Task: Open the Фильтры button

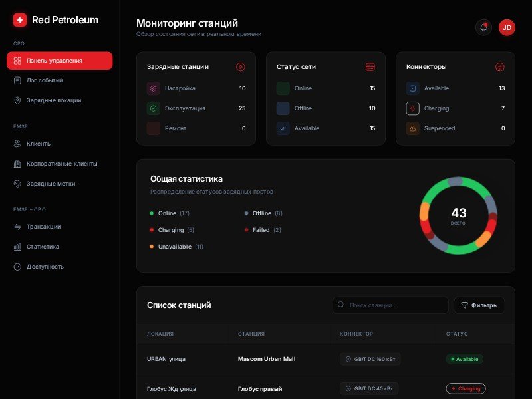Action: tap(479, 305)
